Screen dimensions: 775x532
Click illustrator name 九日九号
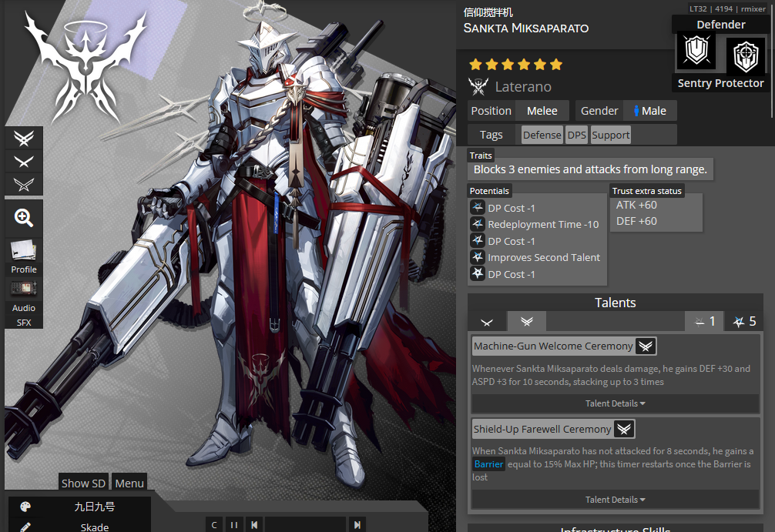pyautogui.click(x=95, y=507)
